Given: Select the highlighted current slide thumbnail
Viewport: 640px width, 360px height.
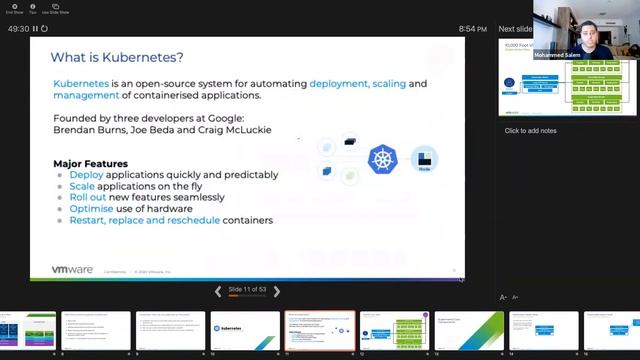Looking at the screenshot, I should [x=320, y=331].
